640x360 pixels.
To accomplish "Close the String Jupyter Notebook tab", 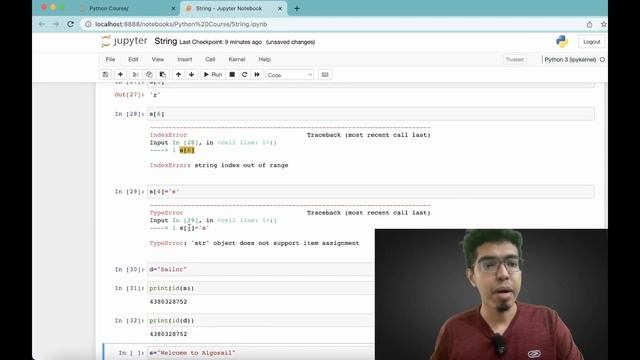I will point(280,8).
